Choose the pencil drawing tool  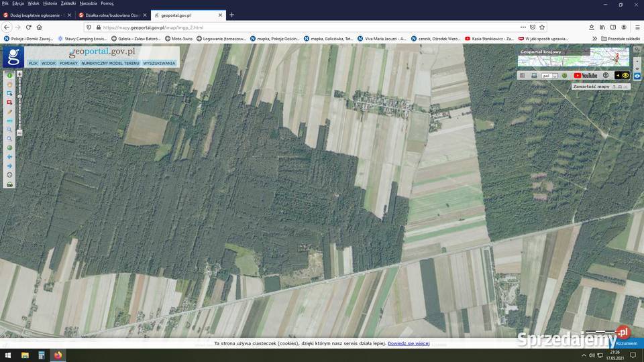pyautogui.click(x=9, y=112)
